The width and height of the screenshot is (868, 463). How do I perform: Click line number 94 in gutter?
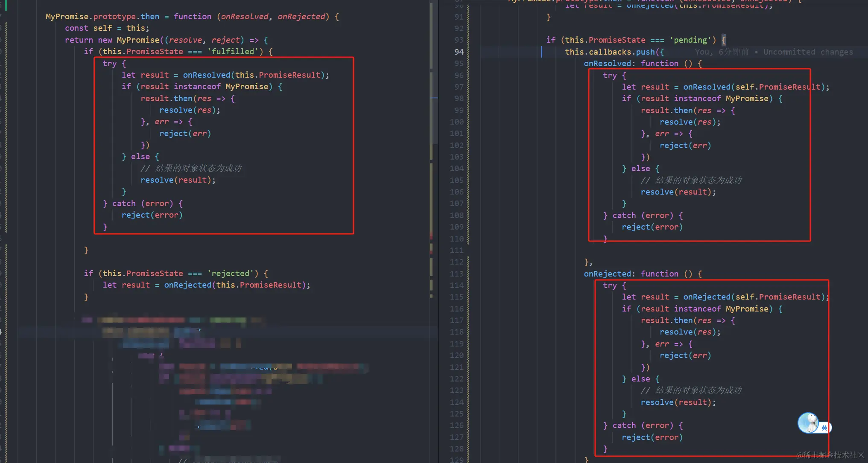459,52
